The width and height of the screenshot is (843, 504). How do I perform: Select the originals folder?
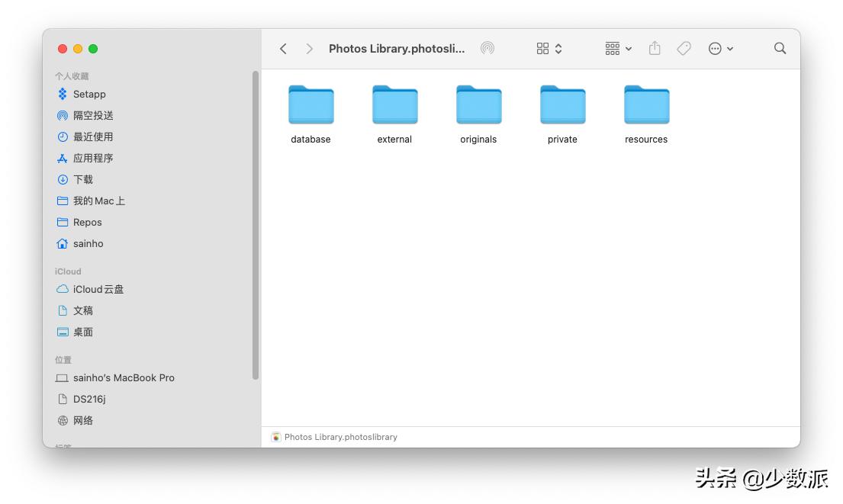(x=478, y=115)
